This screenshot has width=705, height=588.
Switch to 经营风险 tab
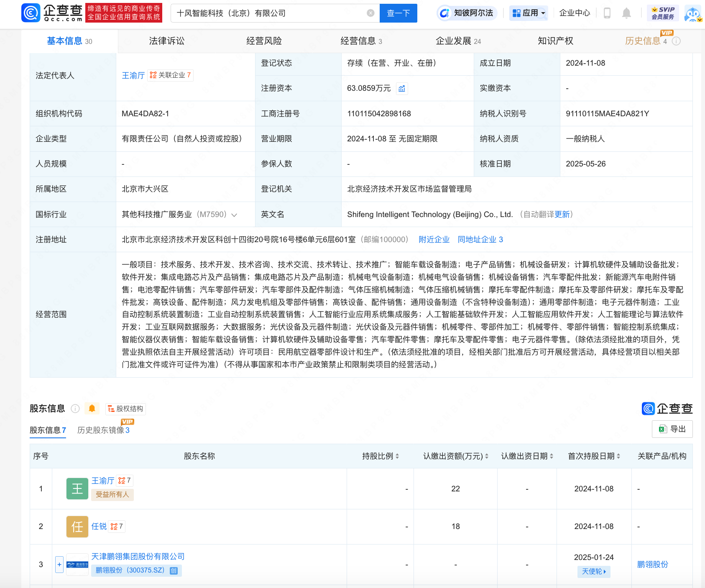point(264,41)
